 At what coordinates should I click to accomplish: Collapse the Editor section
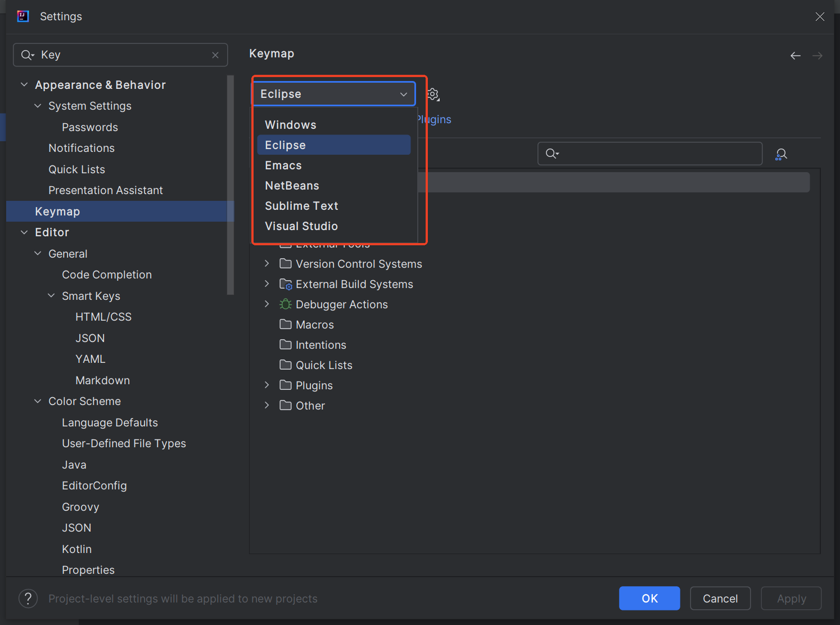(x=24, y=232)
